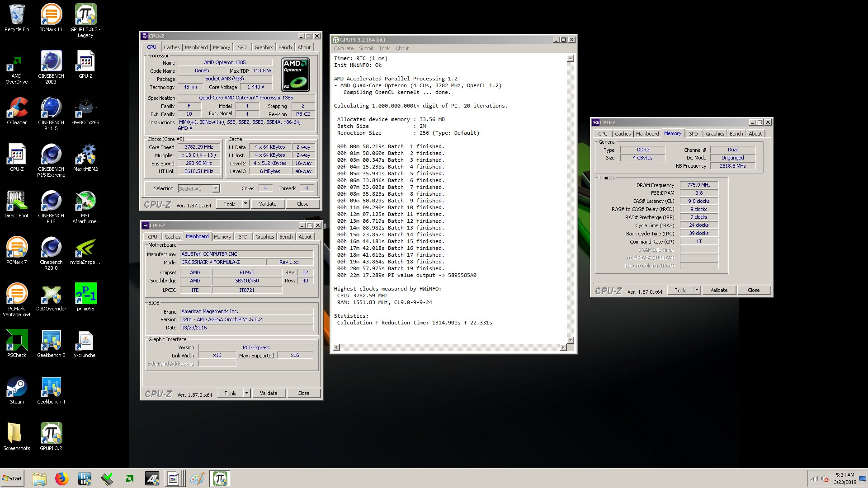Click the GPUPI vertical scrollbar up arrow

[x=570, y=58]
